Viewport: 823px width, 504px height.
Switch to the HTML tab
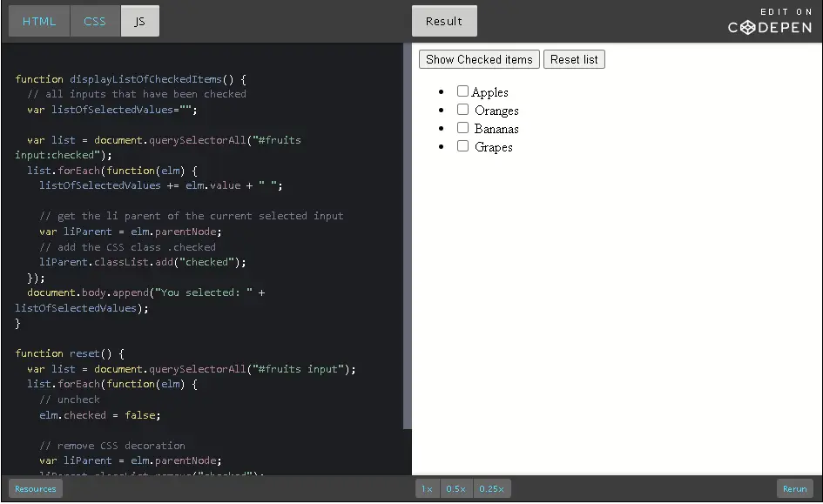(39, 22)
